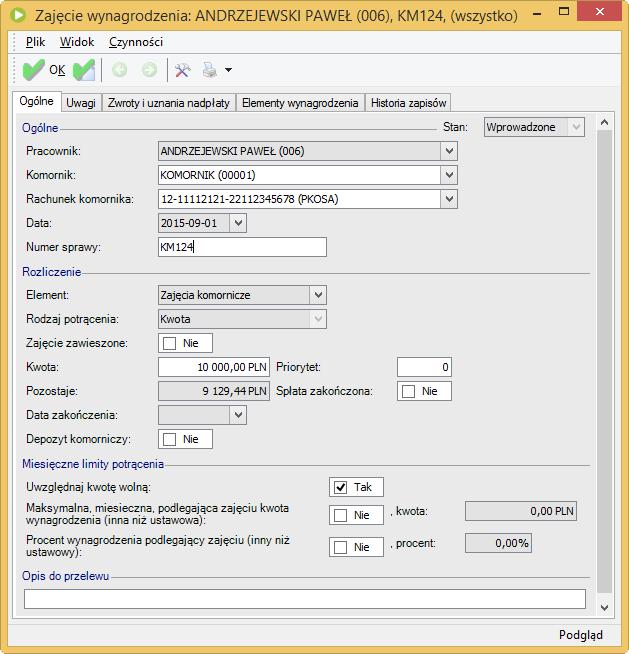
Task: Open the Data date picker
Action: 238,223
